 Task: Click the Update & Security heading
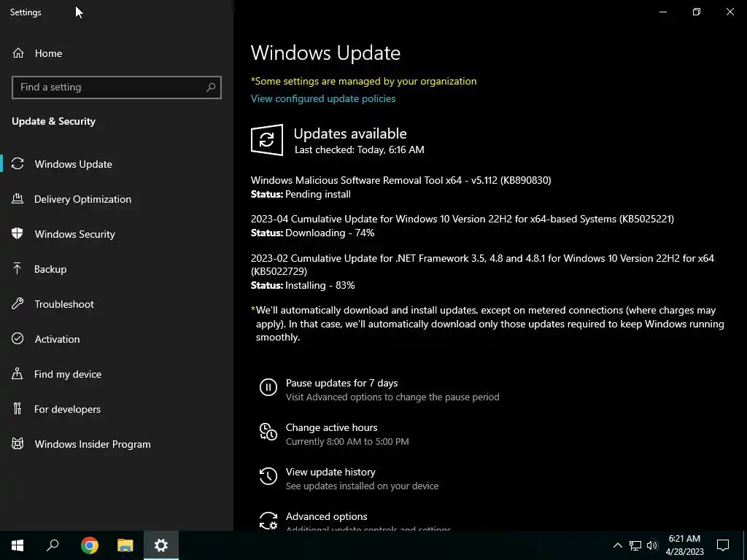tap(53, 122)
